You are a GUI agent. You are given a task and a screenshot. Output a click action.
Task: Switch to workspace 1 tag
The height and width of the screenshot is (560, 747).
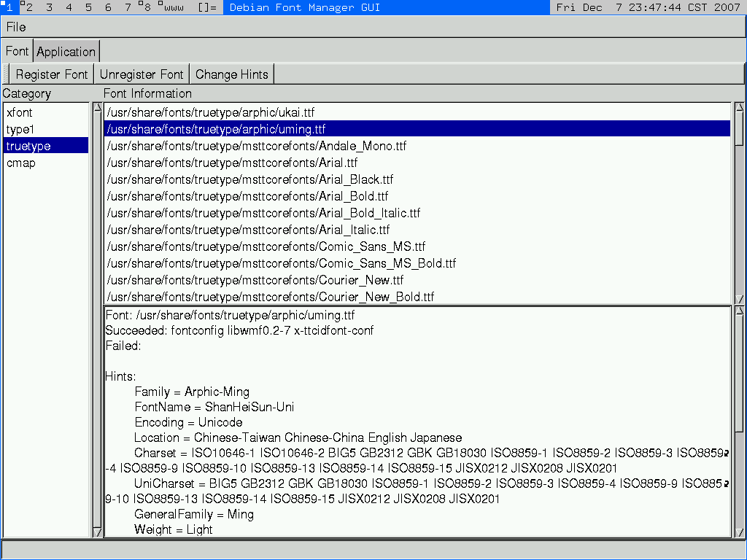9,7
